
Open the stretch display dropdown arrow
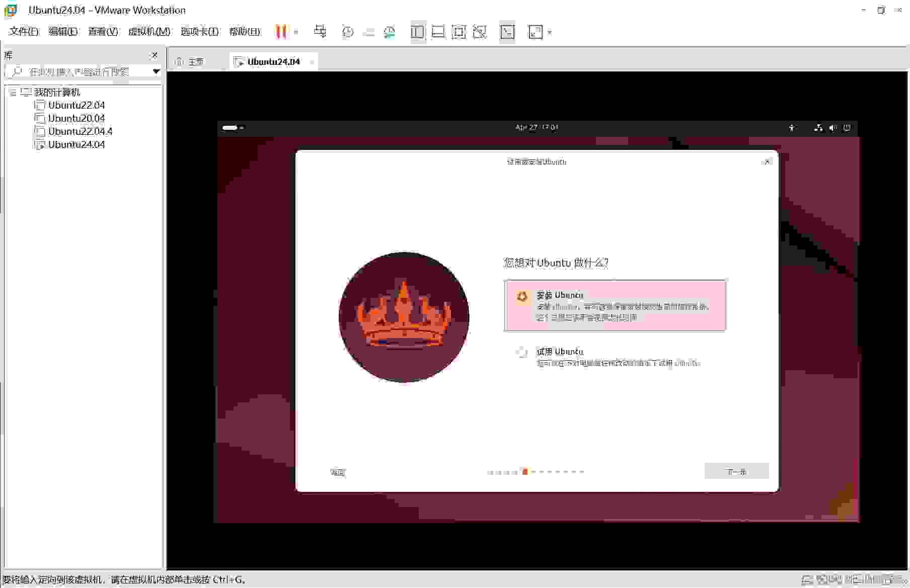(x=550, y=32)
